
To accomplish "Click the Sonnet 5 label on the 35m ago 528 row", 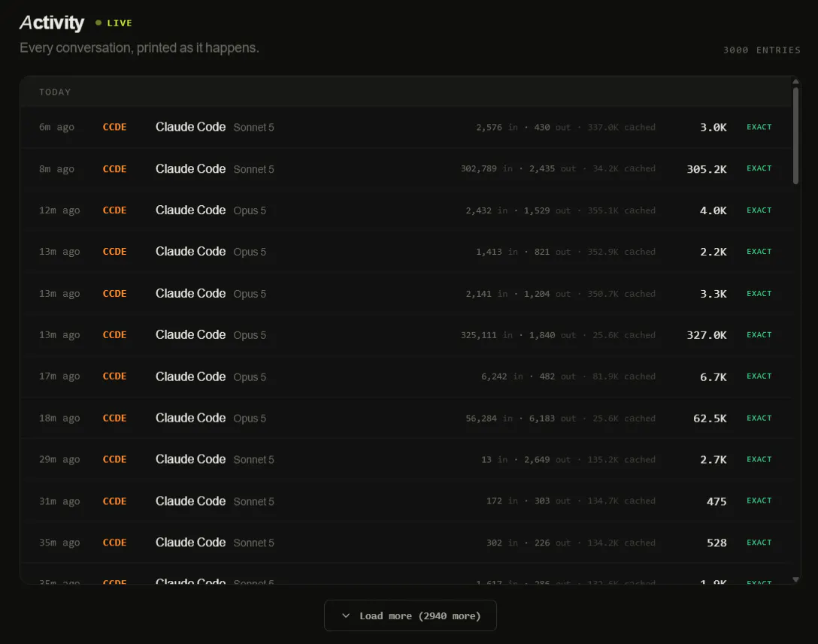I will [x=253, y=543].
